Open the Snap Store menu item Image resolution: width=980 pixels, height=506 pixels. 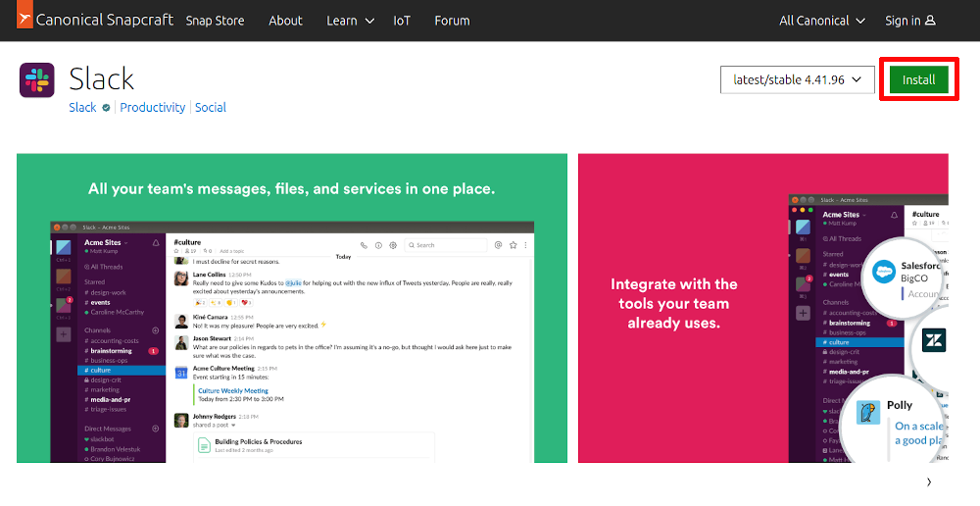point(215,21)
